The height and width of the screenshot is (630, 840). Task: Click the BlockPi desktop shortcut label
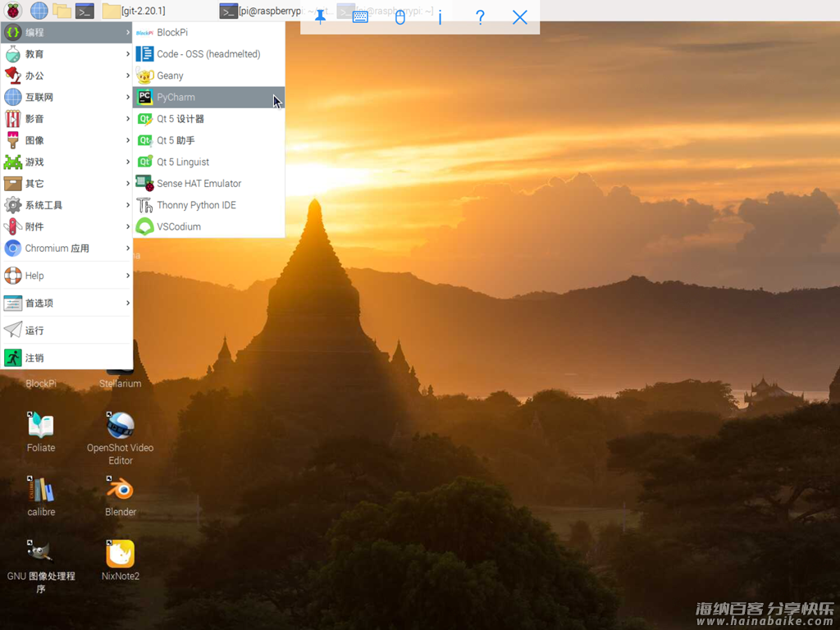[x=41, y=384]
